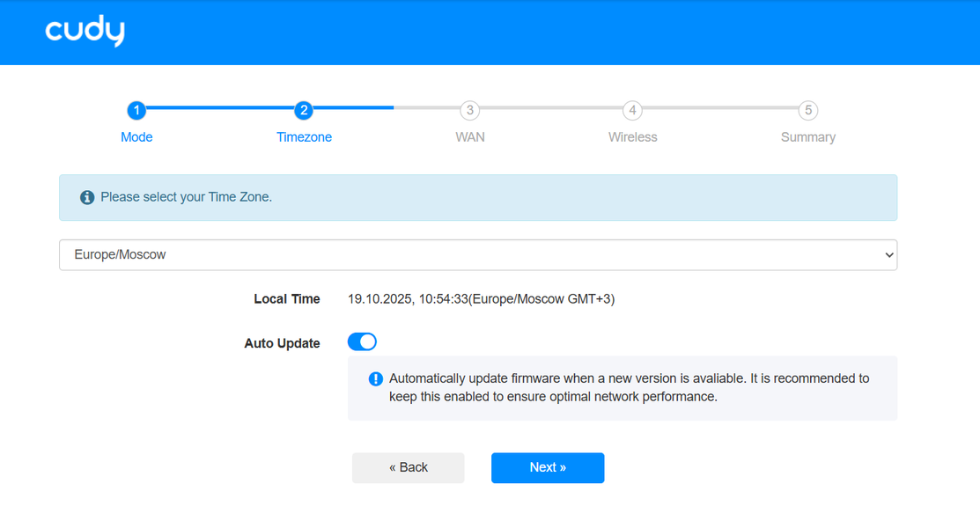Switch to the Summary step label
980x528 pixels.
coord(807,137)
